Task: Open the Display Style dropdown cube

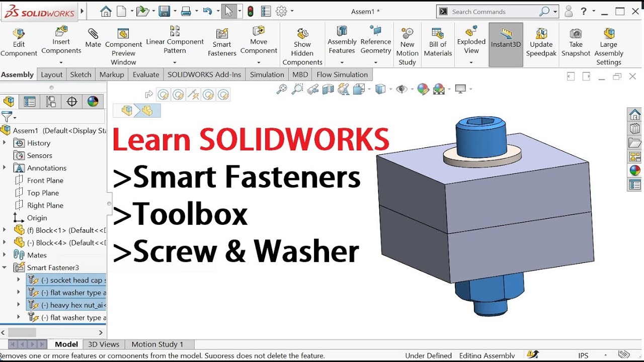Action: click(380, 89)
